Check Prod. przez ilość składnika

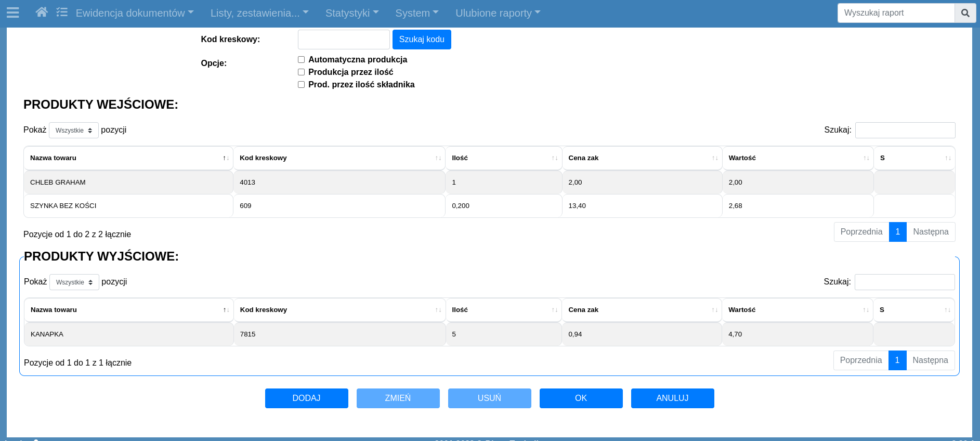pyautogui.click(x=301, y=85)
